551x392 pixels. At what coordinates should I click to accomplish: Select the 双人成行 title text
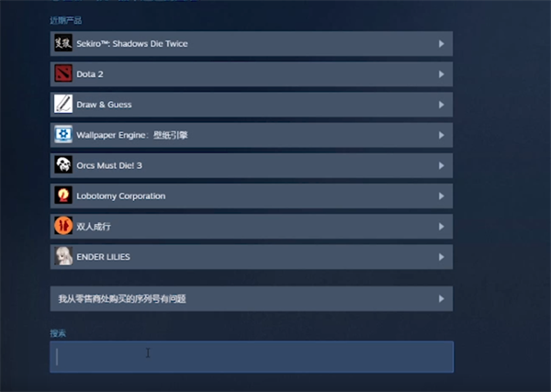pos(94,227)
